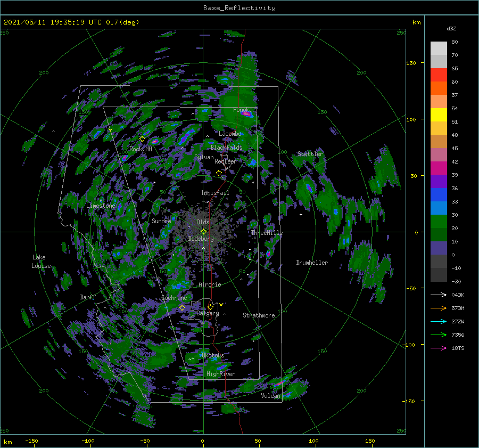The width and height of the screenshot is (479, 448).
Task: Select the yellow diamond marker near Cochrane
Action: pos(182,307)
